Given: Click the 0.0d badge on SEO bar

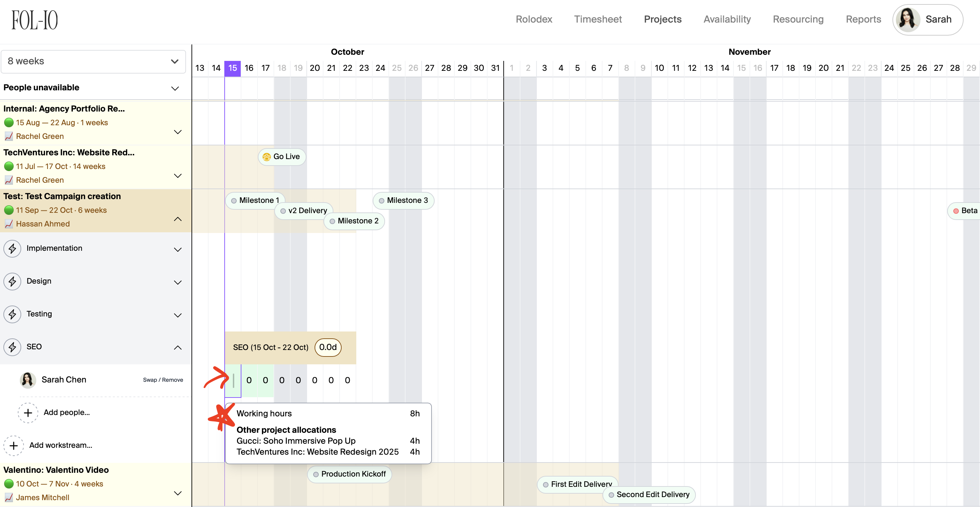Looking at the screenshot, I should pos(328,348).
